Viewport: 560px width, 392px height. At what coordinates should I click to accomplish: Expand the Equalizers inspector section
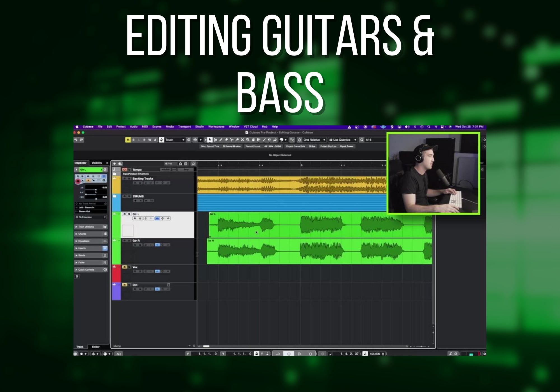(x=84, y=241)
